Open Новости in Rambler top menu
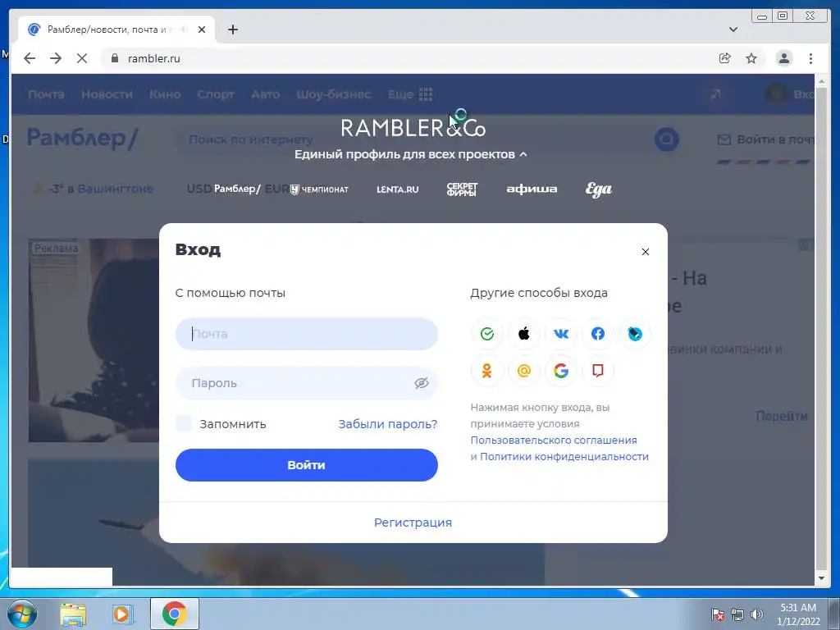 coord(107,94)
